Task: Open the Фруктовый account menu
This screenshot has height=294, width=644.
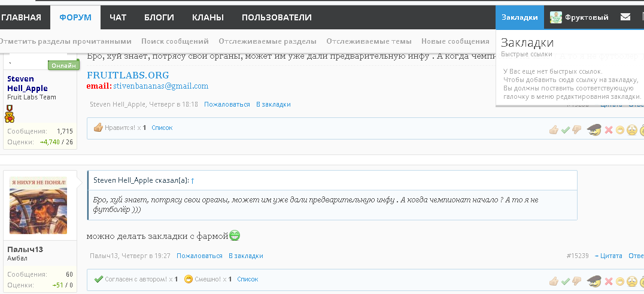Action: tap(587, 17)
